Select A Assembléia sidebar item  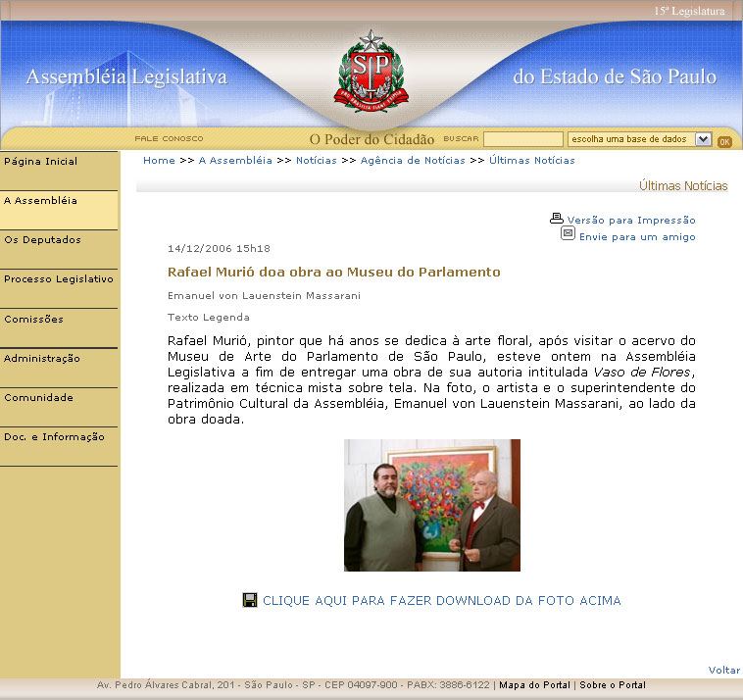pos(59,210)
